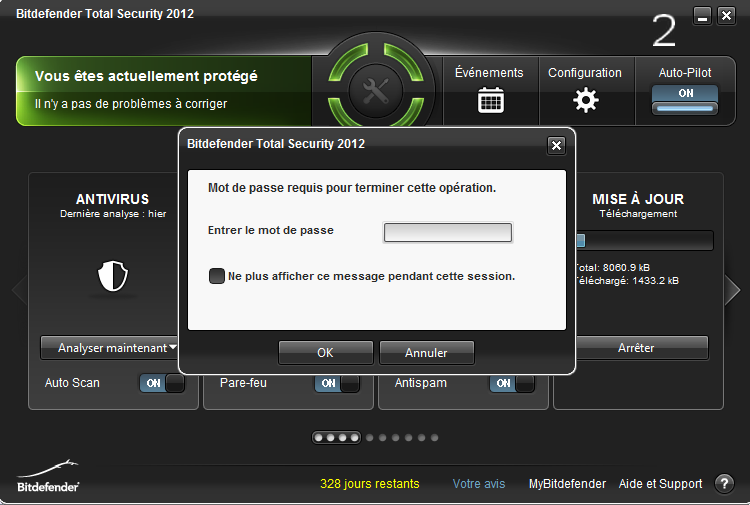The image size is (750, 505).
Task: Click the update download progress bar
Action: pos(644,241)
